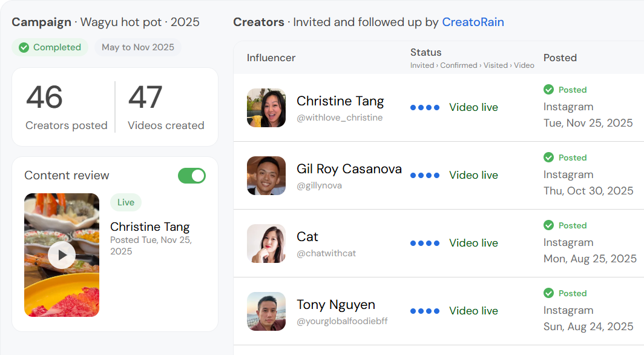Click Posted check icon in Cat row
The width and height of the screenshot is (644, 355).
tap(549, 225)
